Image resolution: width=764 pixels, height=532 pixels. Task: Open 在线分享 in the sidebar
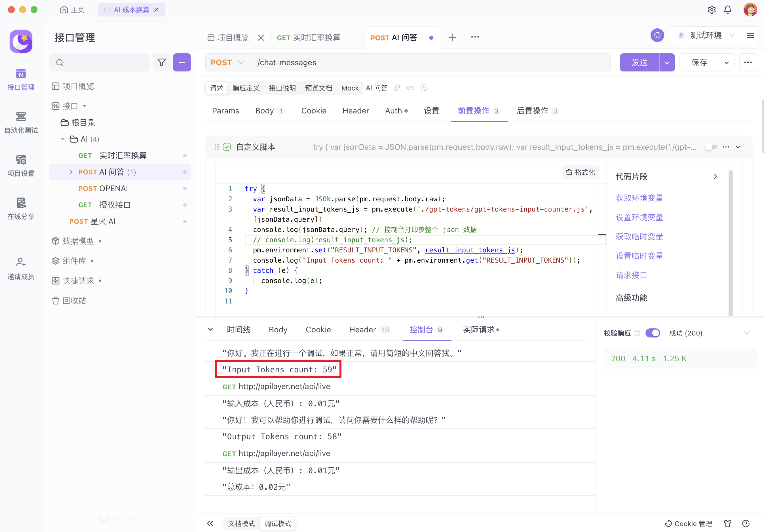(21, 209)
